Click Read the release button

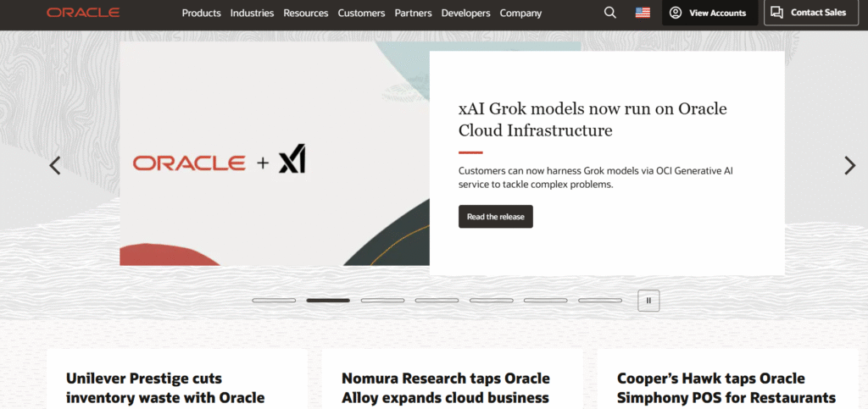[495, 217]
